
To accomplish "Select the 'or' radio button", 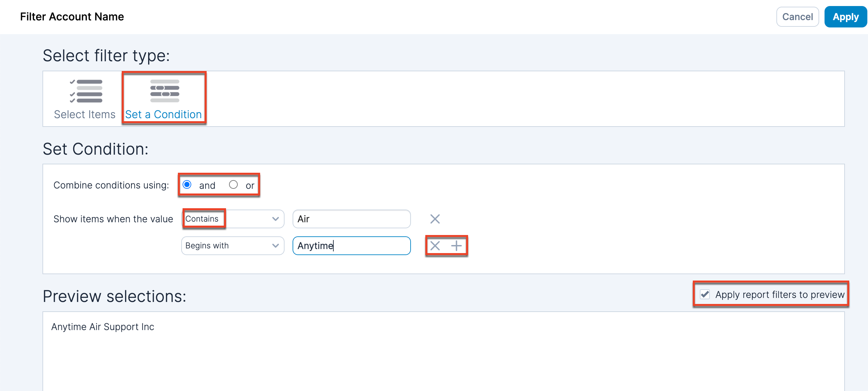I will pos(233,184).
